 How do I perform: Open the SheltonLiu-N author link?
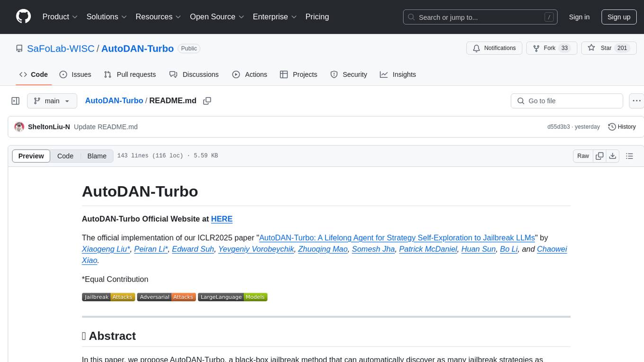click(x=49, y=127)
